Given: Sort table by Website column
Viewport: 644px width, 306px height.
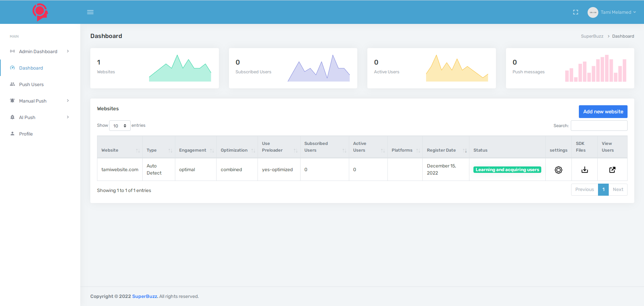Looking at the screenshot, I should coord(120,150).
